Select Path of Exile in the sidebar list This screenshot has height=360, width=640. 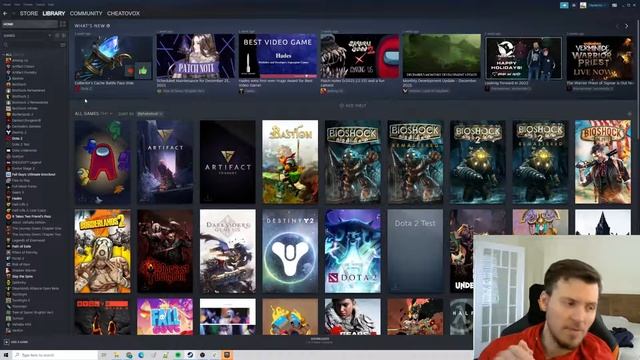[21, 247]
